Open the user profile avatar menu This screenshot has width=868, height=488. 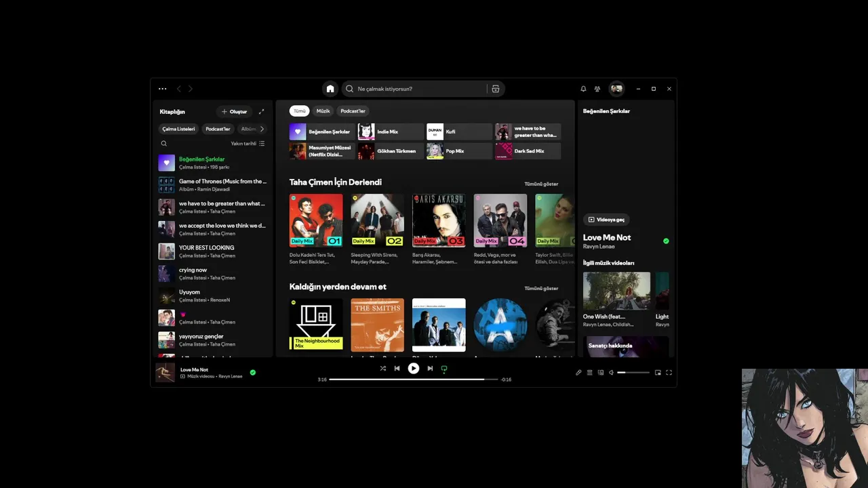coord(616,89)
